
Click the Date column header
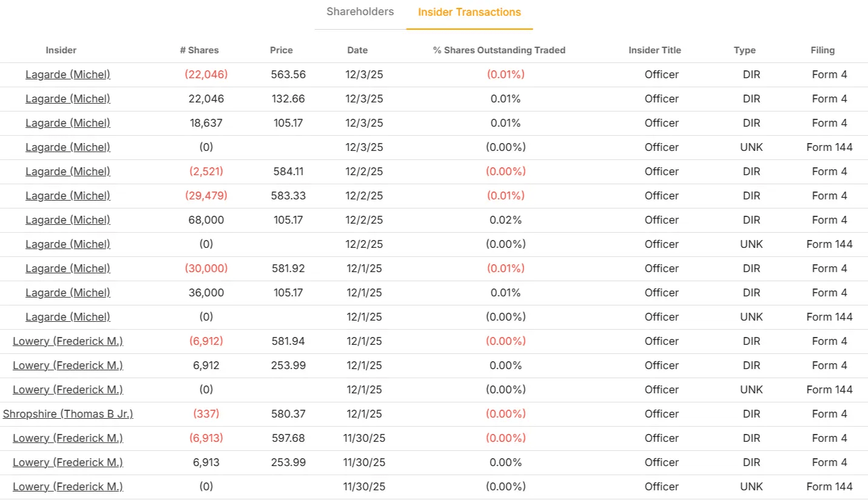tap(357, 50)
